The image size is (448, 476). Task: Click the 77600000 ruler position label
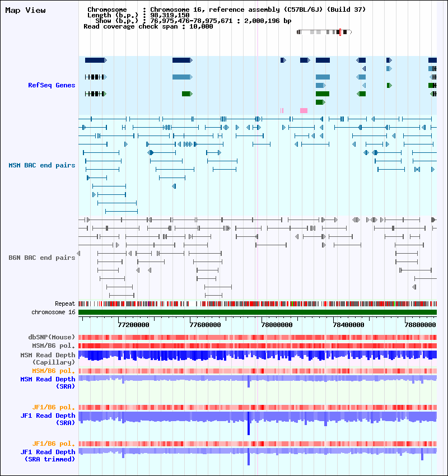pos(205,325)
